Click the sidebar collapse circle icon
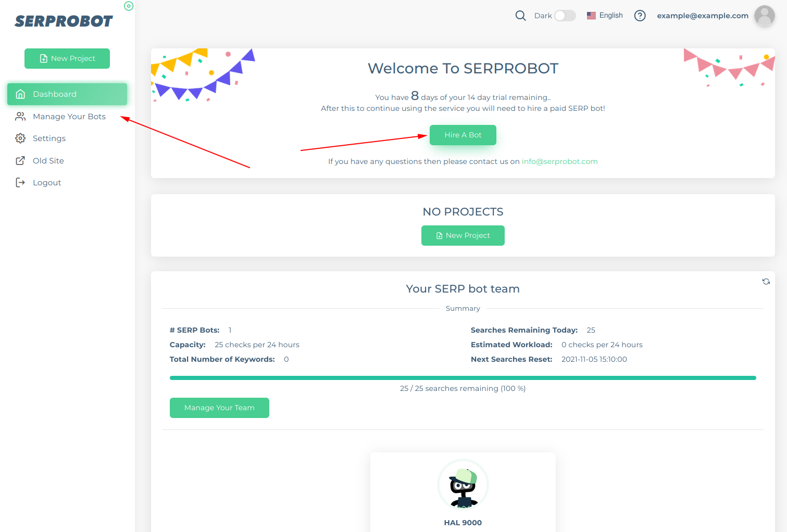Screen dimensions: 787x532 129,6
